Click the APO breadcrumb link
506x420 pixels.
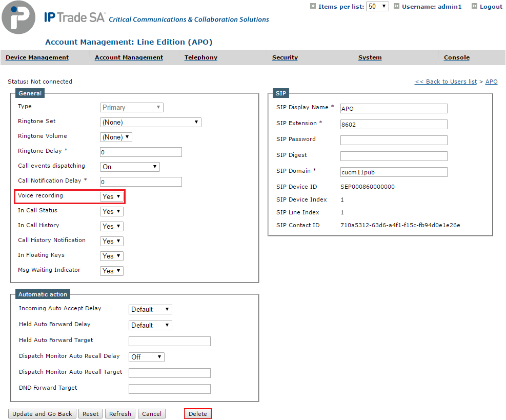pos(492,82)
